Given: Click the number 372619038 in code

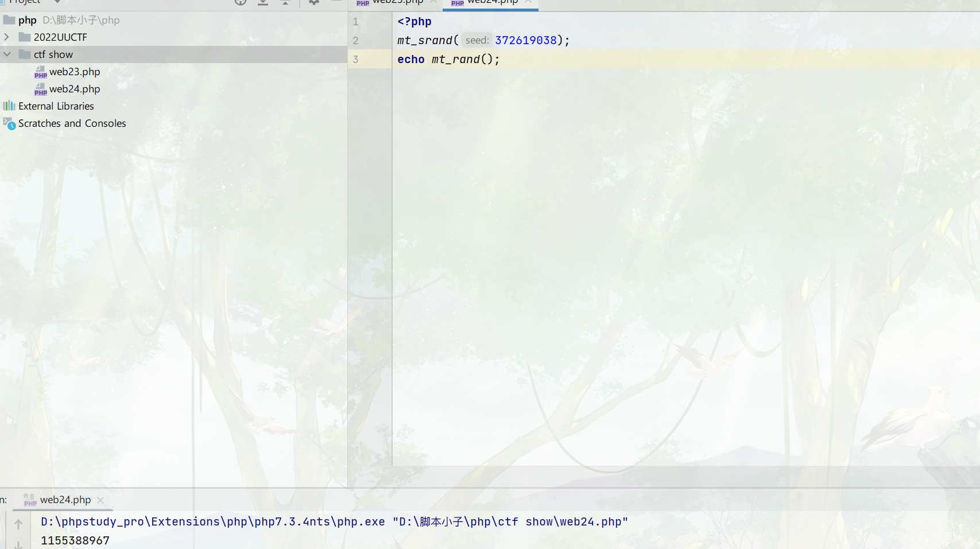Looking at the screenshot, I should point(526,41).
